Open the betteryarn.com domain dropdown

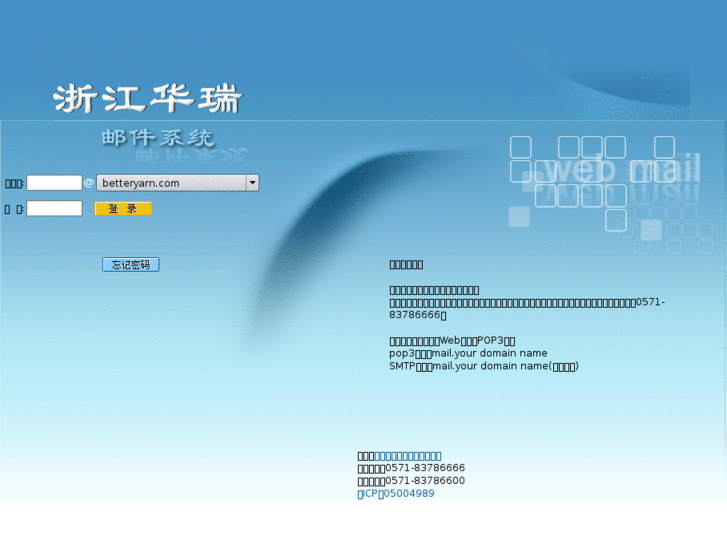178,183
